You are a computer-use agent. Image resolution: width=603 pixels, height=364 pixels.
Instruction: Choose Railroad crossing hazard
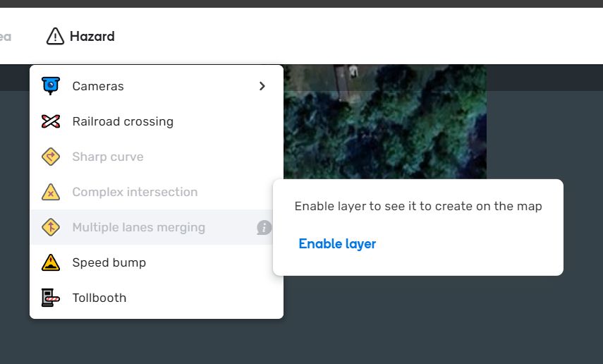123,121
